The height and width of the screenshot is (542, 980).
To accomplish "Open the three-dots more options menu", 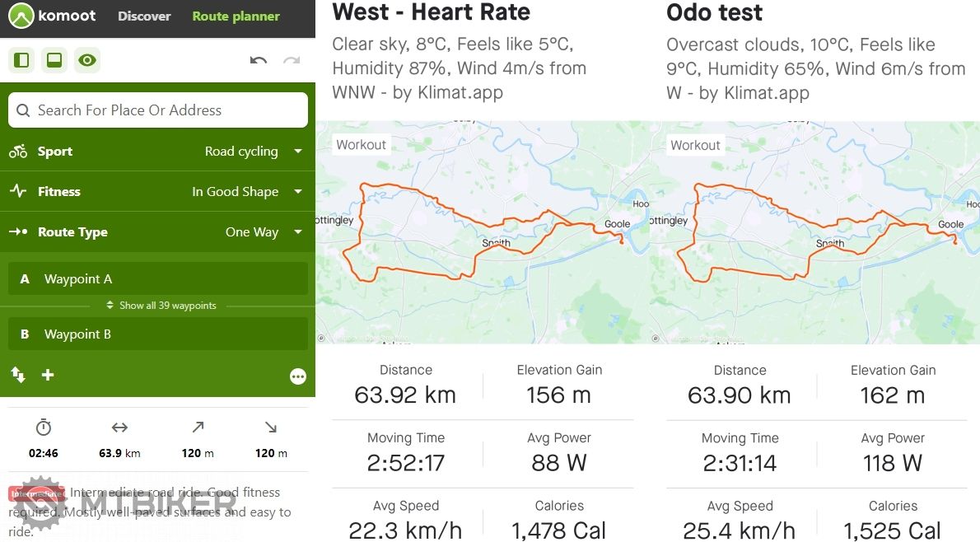I will point(298,376).
